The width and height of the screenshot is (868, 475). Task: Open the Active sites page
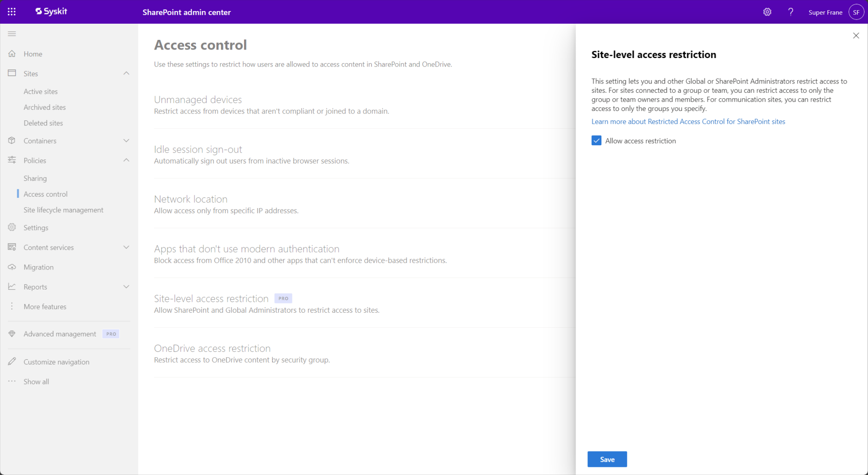pos(41,91)
